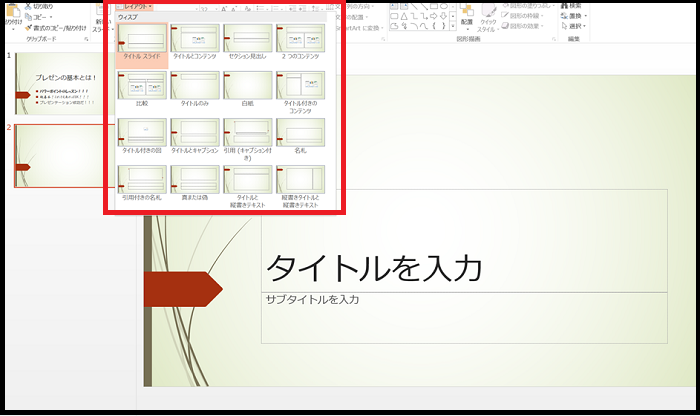Image resolution: width=700 pixels, height=416 pixels.
Task: Click the clear formatting icon
Action: 248,8
